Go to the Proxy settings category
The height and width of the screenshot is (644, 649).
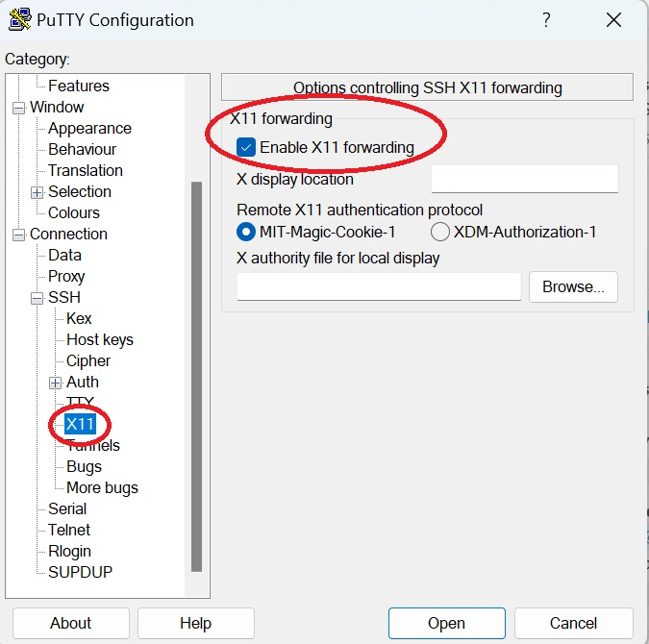[x=66, y=277]
